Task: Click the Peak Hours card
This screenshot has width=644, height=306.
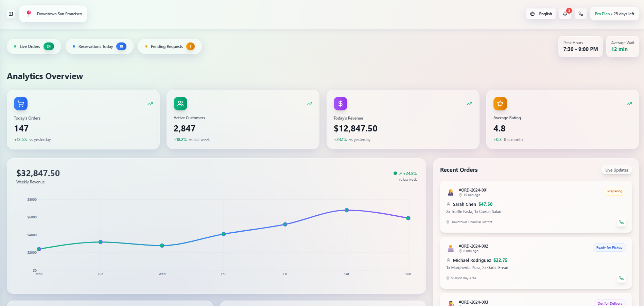Action: coord(580,47)
